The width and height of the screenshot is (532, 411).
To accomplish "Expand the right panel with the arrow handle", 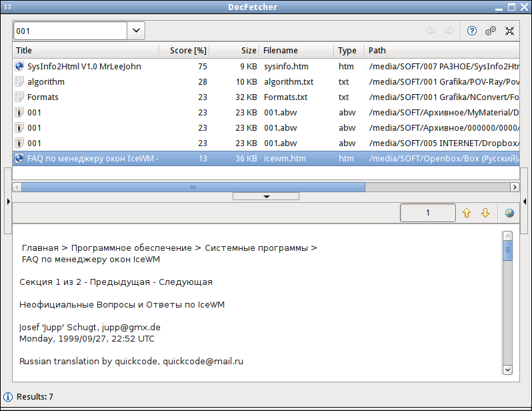I will click(x=524, y=201).
